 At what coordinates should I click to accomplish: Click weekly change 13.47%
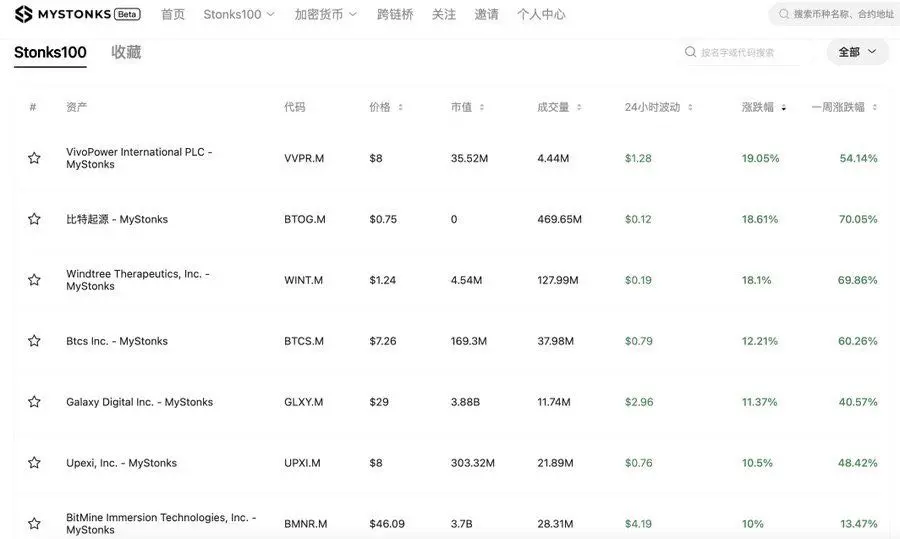859,524
